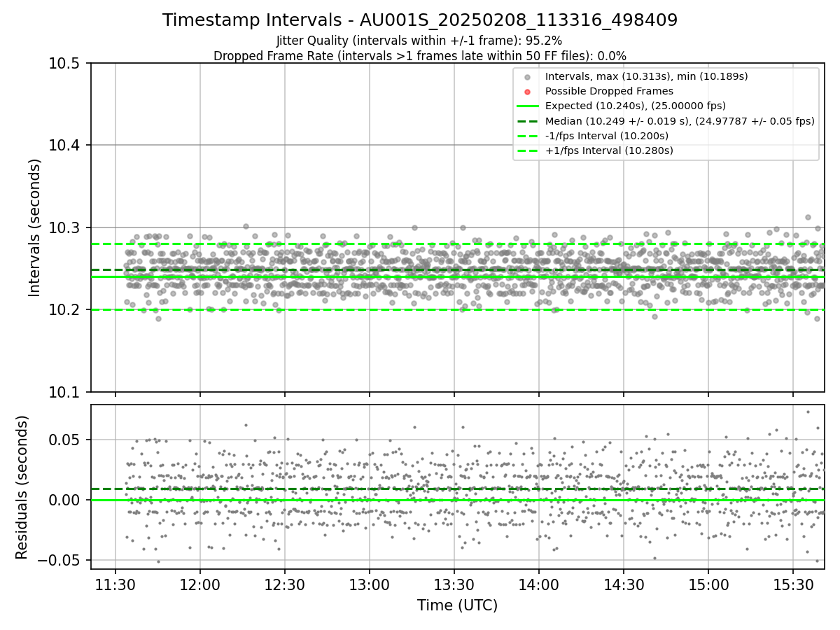Image resolution: width=840 pixels, height=630 pixels.
Task: Select the legend entry 'Possible Dropped Frames'
Action: [x=609, y=91]
